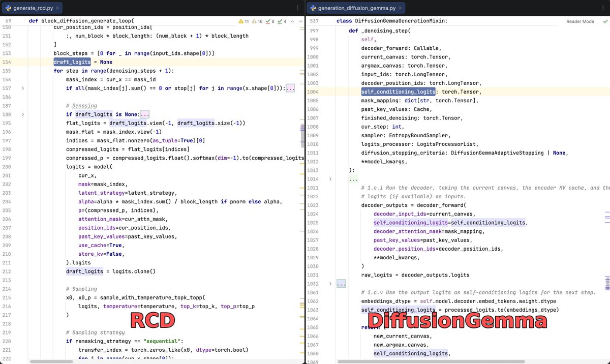The height and width of the screenshot is (364, 610).
Task: Click the typo indicator showing 4
Action: pyautogui.click(x=282, y=21)
